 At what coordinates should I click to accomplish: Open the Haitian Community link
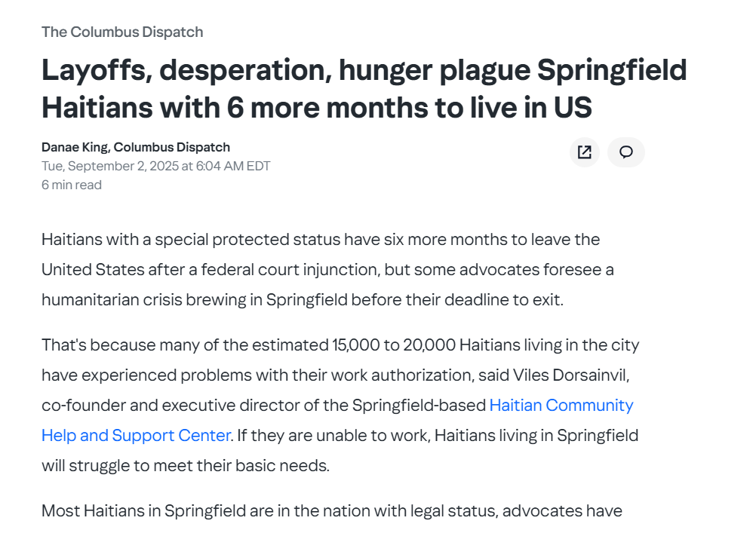pos(561,406)
